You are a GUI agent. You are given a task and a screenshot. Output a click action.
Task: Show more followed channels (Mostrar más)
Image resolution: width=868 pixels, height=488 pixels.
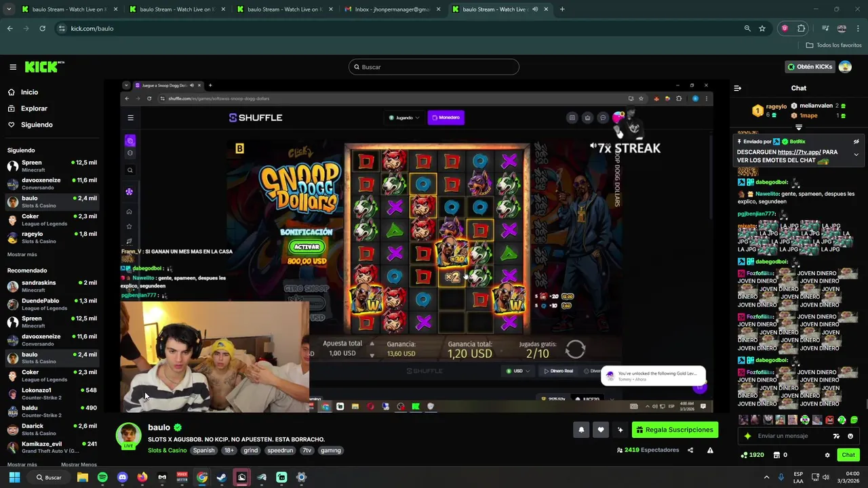coord(22,254)
